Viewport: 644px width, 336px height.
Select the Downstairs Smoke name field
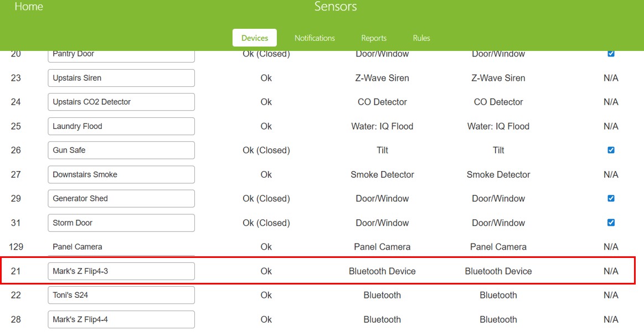click(x=121, y=174)
